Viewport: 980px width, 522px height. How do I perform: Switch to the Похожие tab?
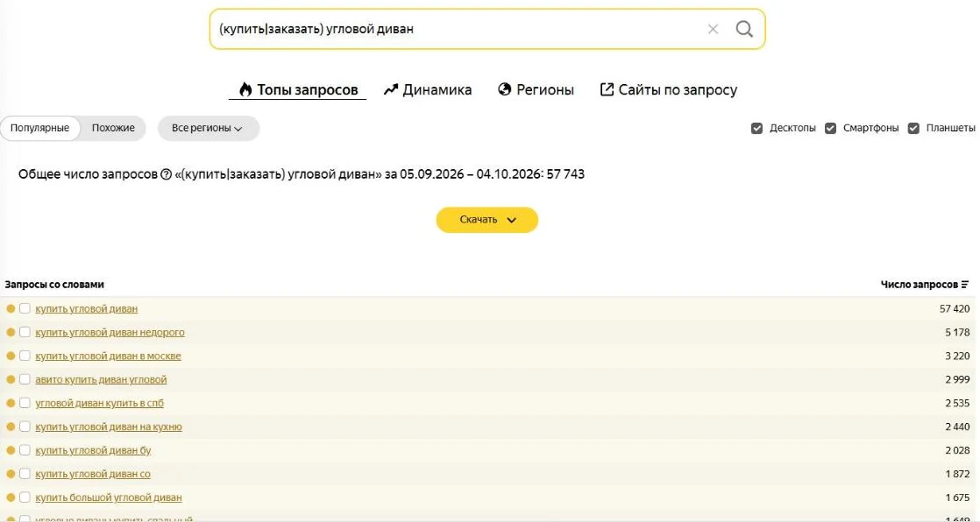[x=113, y=128]
